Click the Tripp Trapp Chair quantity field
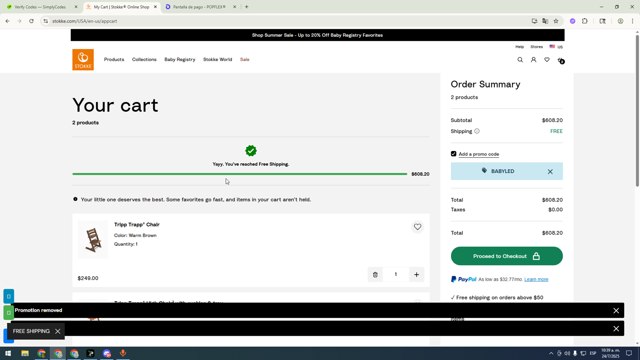 point(396,275)
